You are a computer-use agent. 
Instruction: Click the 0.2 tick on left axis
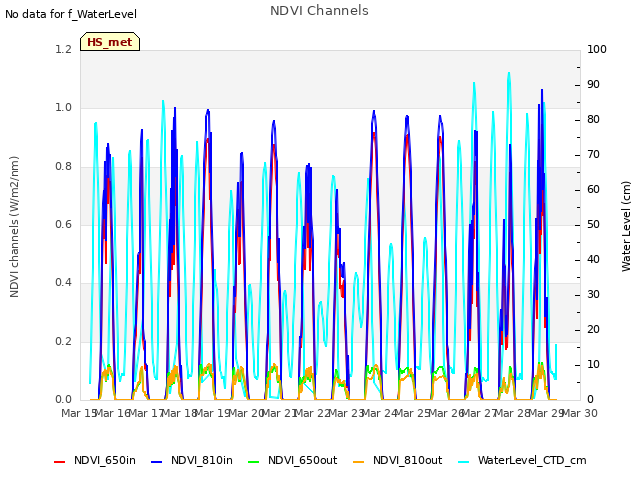point(64,341)
